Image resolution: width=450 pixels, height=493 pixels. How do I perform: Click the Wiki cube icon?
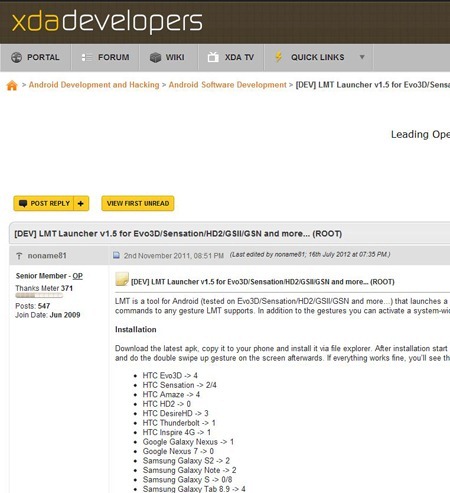tap(155, 57)
